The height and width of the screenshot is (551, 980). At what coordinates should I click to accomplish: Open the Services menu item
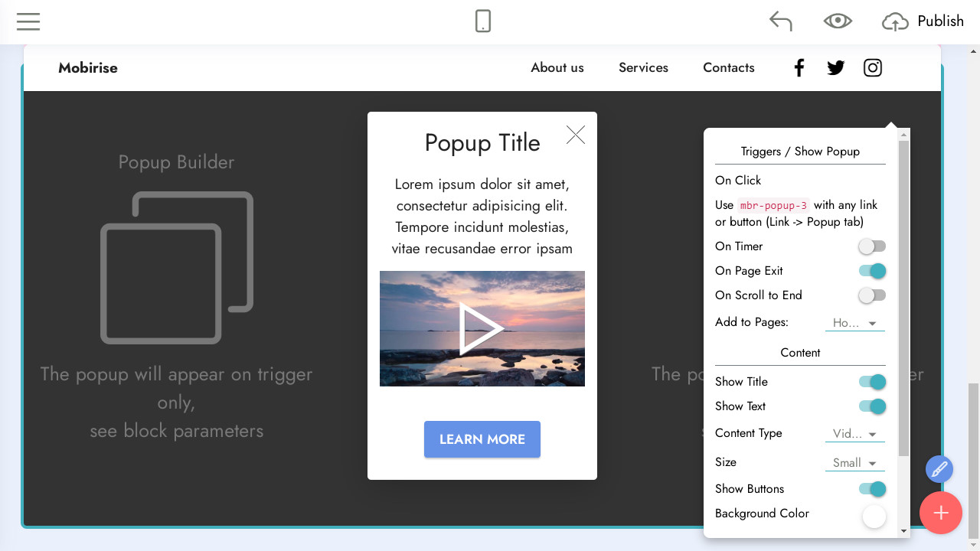[643, 68]
